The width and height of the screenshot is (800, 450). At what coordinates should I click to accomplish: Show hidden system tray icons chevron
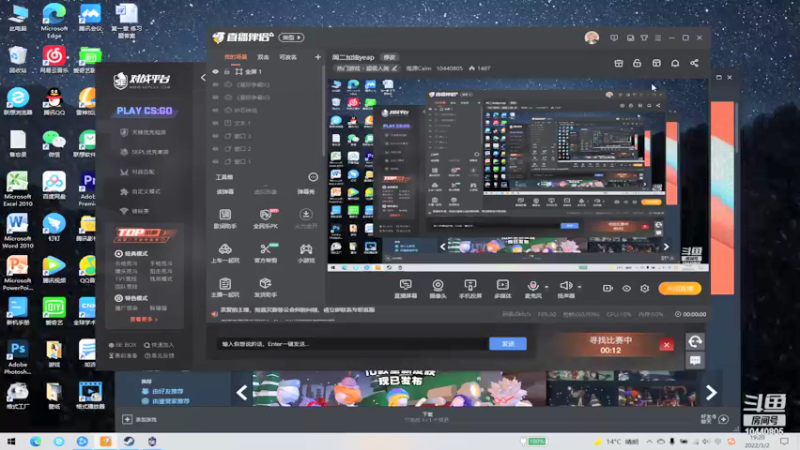(x=649, y=441)
